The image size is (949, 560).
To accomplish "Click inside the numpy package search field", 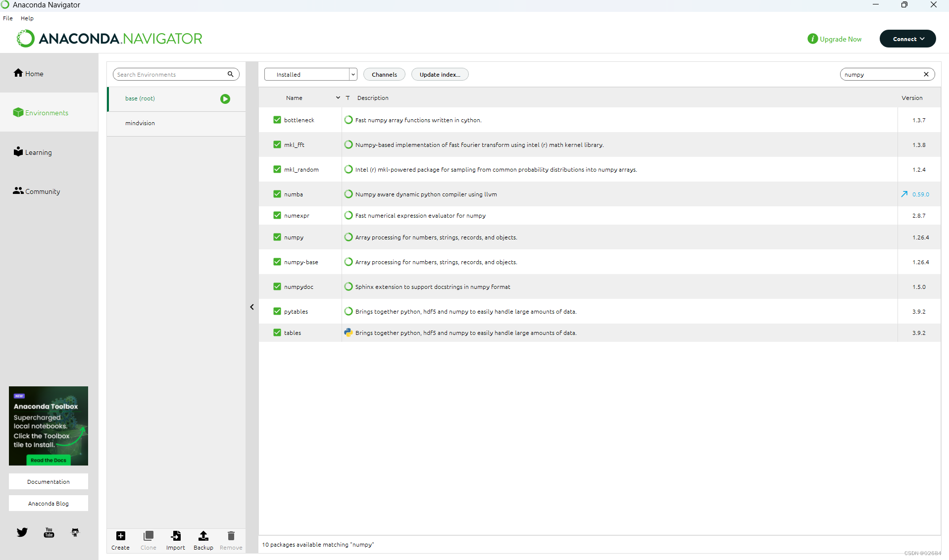I will (881, 74).
